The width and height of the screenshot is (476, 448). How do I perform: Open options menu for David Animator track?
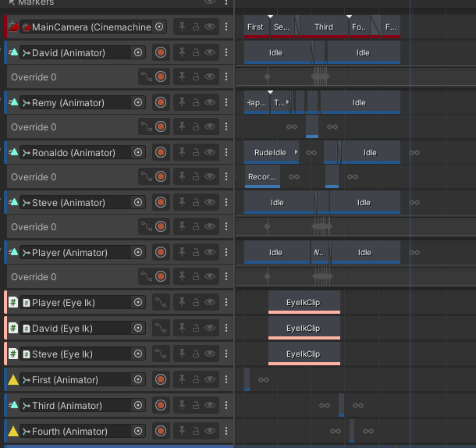tap(226, 52)
